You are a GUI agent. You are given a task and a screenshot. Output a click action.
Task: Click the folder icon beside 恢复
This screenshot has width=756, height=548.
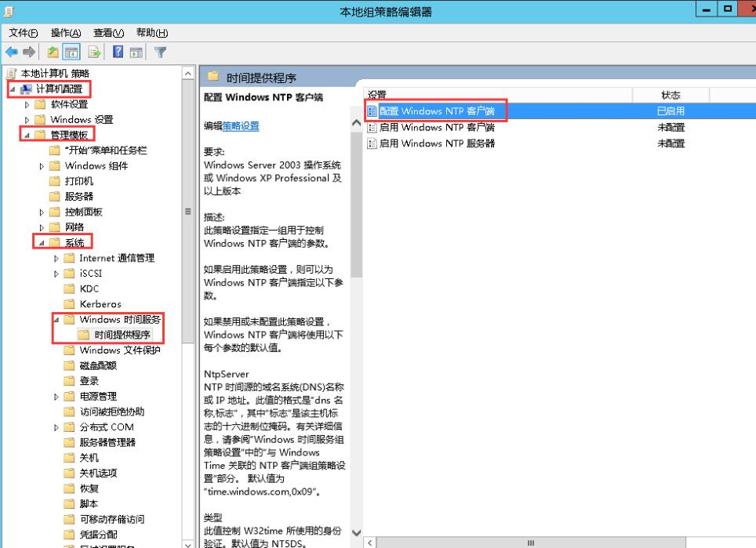70,488
